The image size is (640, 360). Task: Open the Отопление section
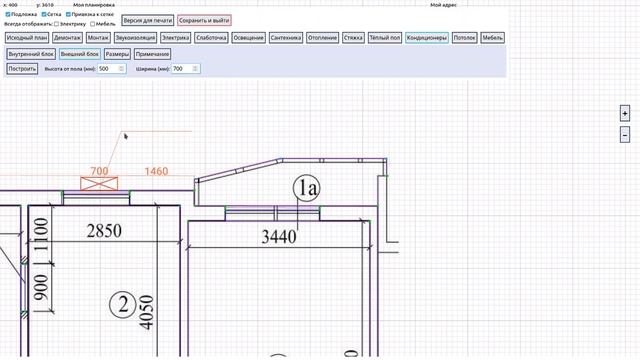click(322, 38)
